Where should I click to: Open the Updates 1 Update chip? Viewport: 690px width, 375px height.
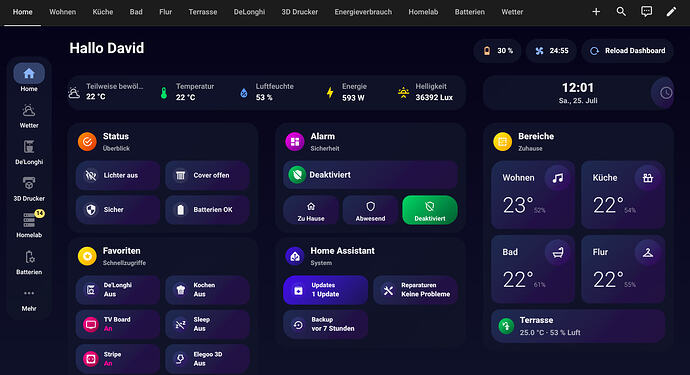click(x=326, y=290)
